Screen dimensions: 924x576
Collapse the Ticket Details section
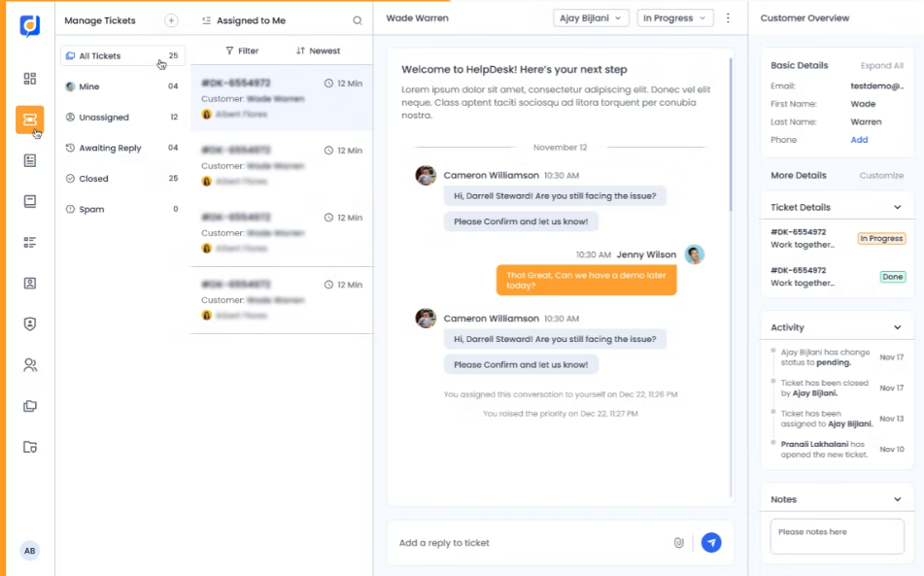click(x=899, y=207)
